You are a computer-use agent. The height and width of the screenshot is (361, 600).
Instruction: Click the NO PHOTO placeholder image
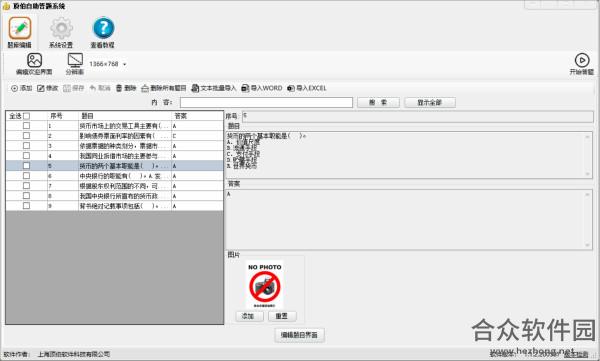(x=264, y=285)
